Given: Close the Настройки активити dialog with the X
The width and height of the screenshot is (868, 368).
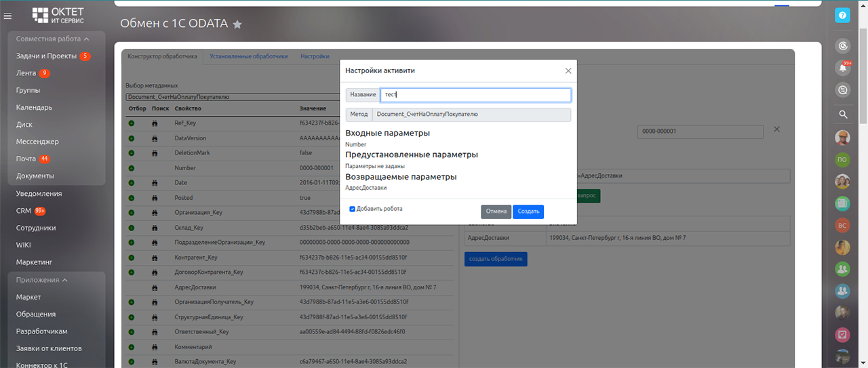Looking at the screenshot, I should pos(568,70).
